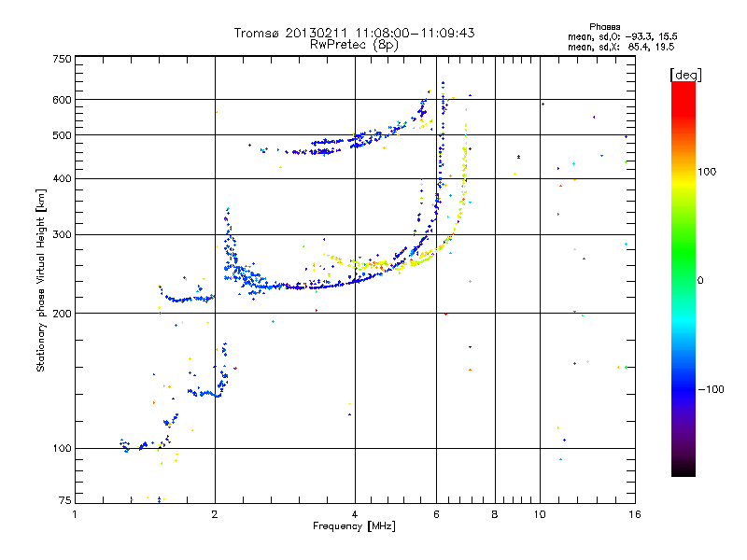Click the 'RwPretec (8p)' subtitle
Image resolution: width=747 pixels, height=560 pixels.
[354, 45]
